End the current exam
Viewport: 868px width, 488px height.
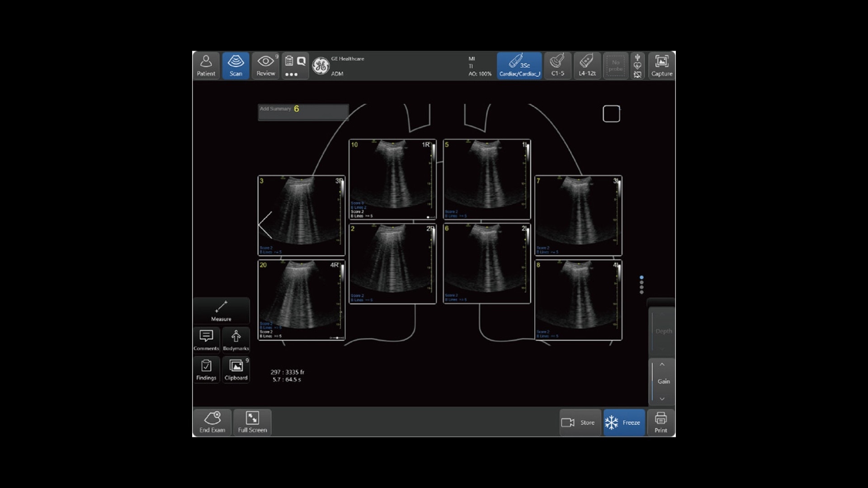[212, 422]
